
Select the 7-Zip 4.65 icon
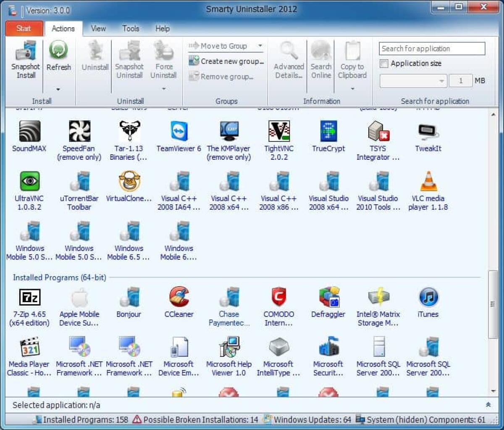click(29, 297)
